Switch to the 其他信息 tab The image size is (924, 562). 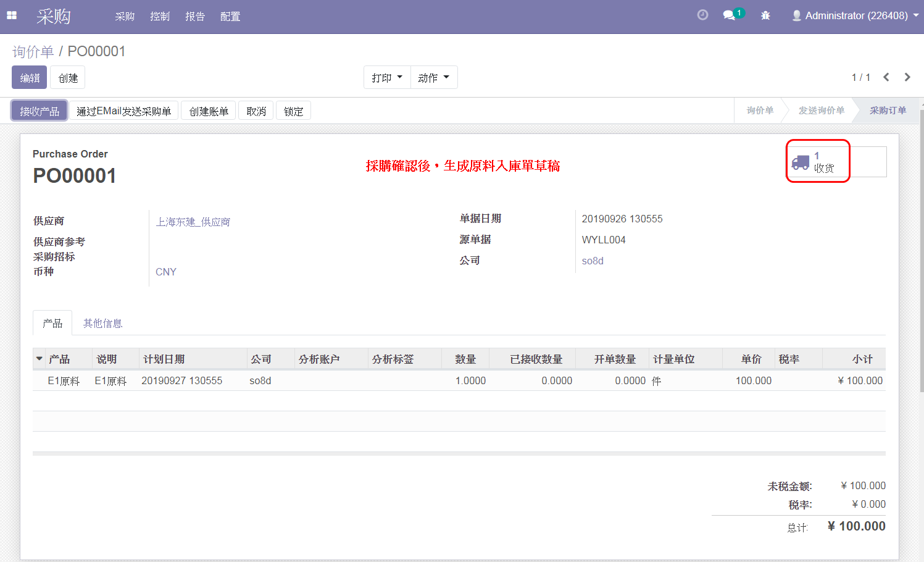[x=102, y=323]
